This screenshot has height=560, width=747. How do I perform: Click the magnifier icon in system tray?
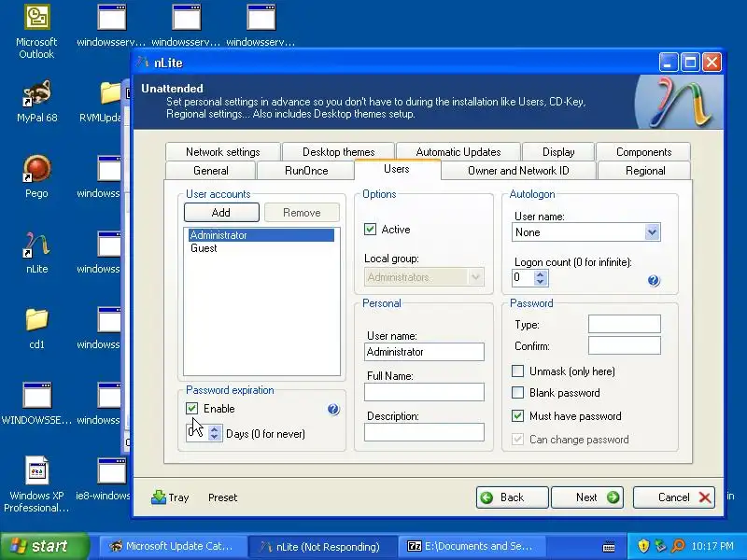678,546
